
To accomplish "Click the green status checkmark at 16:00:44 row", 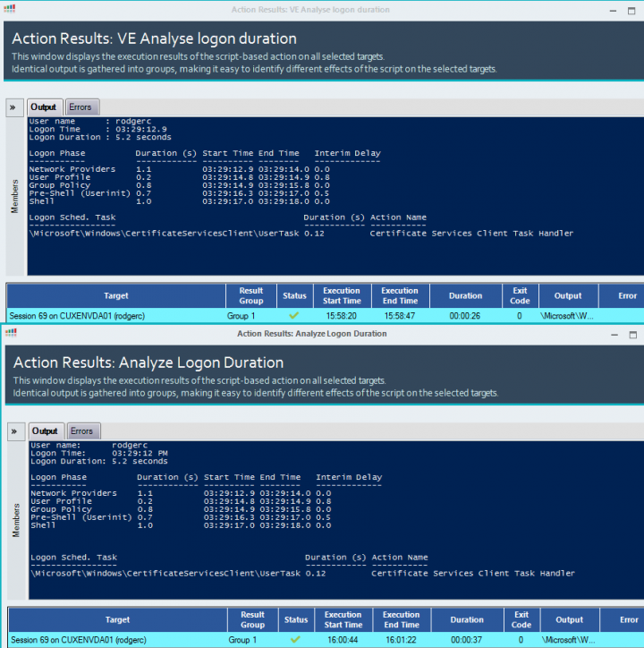I will 296,640.
